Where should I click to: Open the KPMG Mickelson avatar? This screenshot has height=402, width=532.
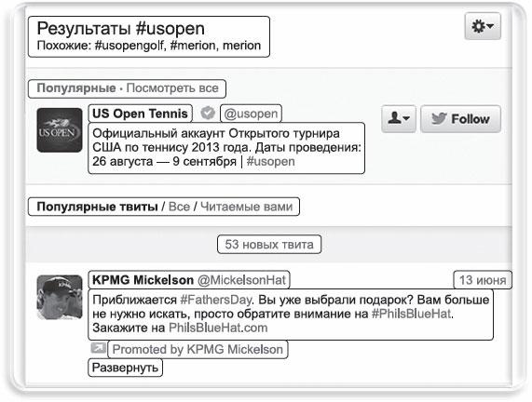pos(60,297)
